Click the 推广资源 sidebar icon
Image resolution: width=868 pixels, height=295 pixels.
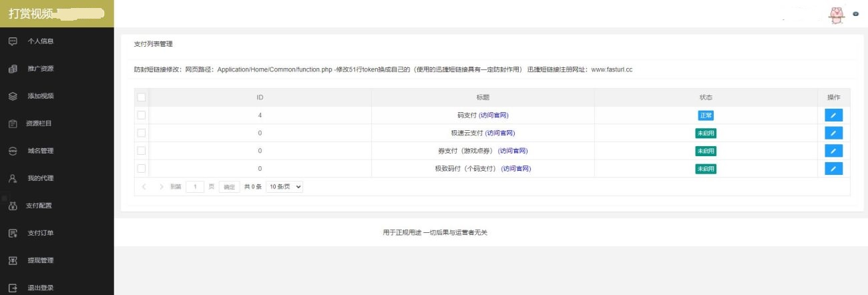(x=12, y=69)
